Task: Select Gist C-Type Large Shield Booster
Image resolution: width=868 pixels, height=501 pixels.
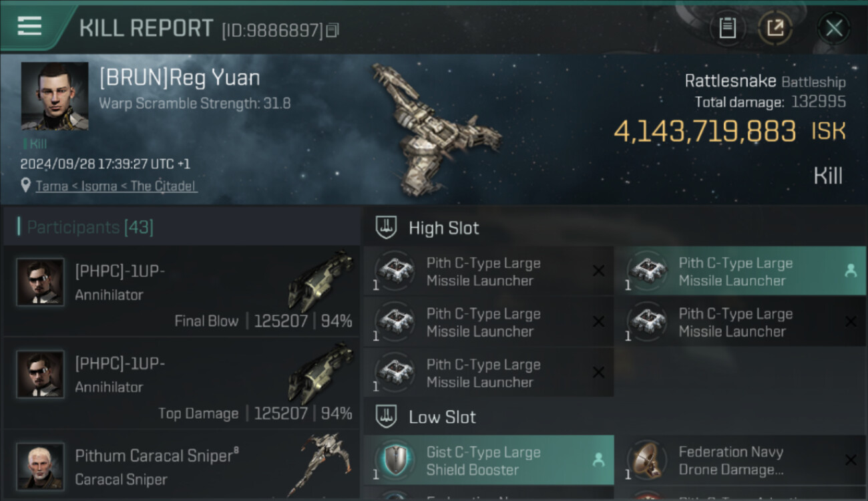Action: (x=489, y=460)
